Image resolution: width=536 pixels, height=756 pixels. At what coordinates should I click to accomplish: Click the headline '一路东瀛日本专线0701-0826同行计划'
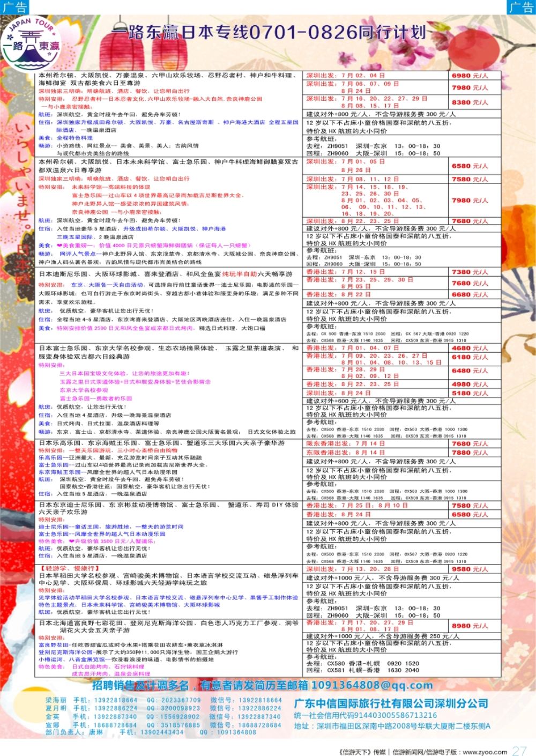coord(270,32)
